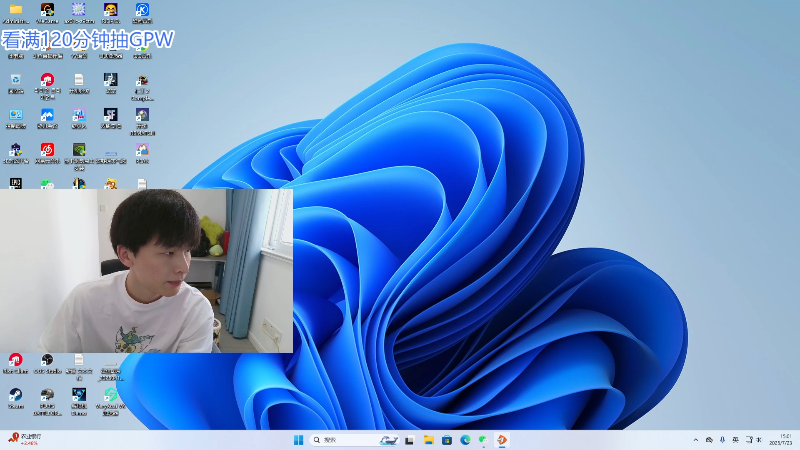This screenshot has width=800, height=450.
Task: Launch Steam from the desktop
Action: tap(16, 395)
